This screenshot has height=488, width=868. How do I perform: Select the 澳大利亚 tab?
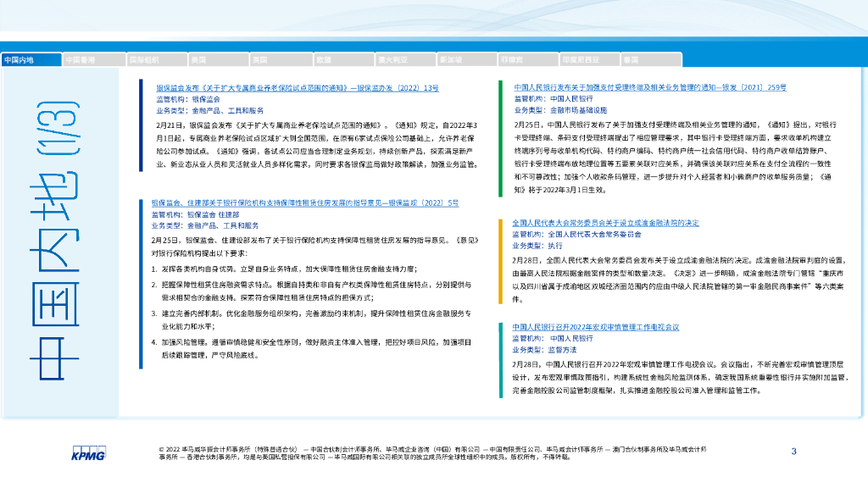(x=403, y=60)
